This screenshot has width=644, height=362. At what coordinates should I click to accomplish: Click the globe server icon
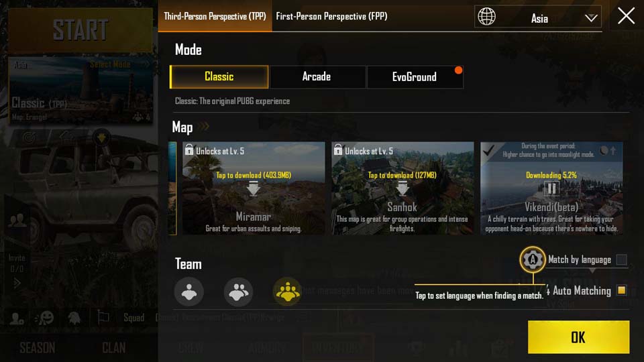pos(487,17)
